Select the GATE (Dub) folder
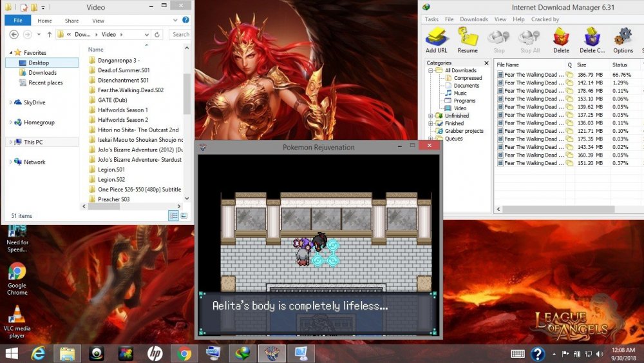644x363 pixels. point(113,100)
